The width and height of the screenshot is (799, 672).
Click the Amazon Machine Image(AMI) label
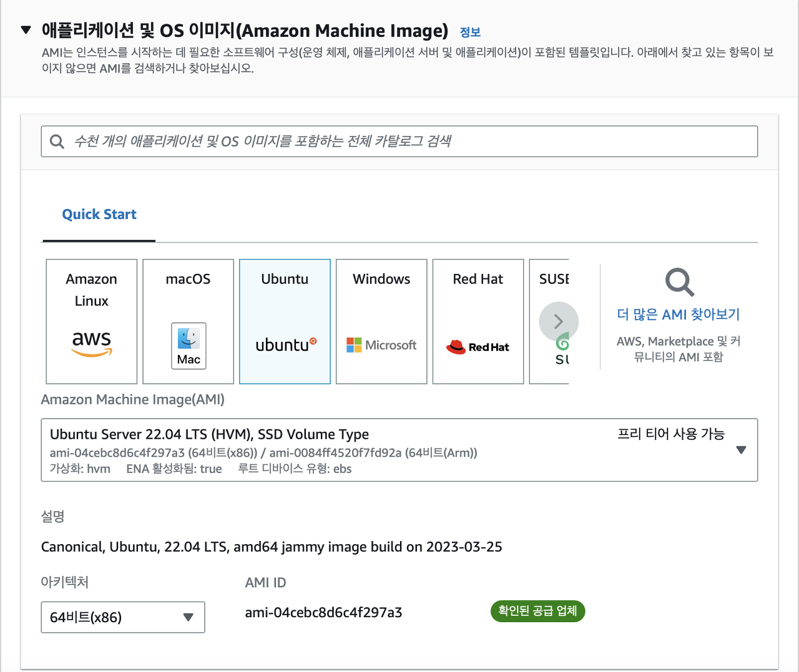pos(133,399)
